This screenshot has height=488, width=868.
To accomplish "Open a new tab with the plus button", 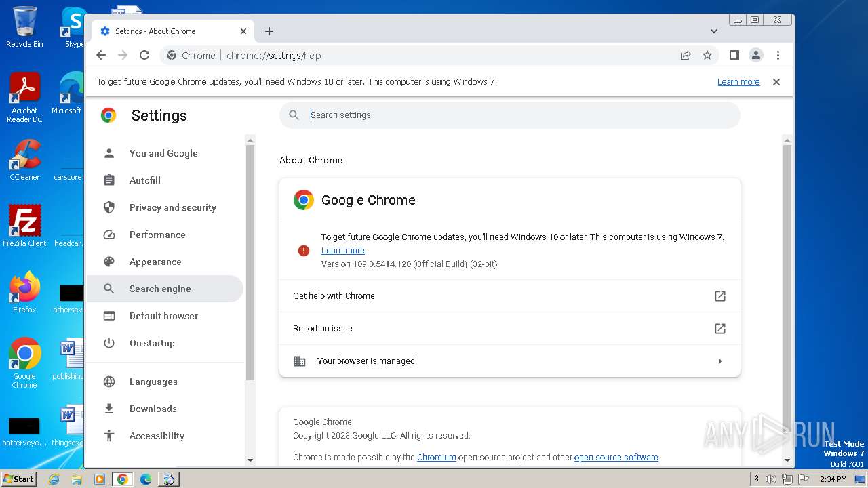I will tap(269, 31).
